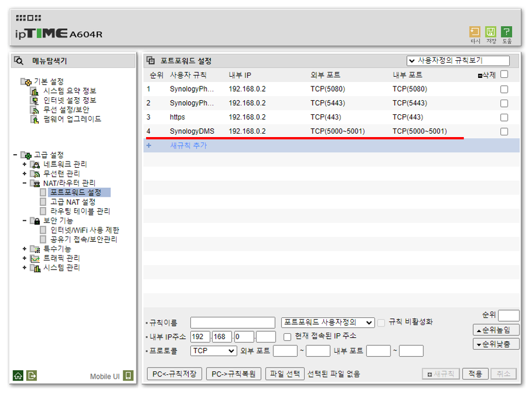
Task: Check the delete box for TCP(5443) rule
Action: [504, 104]
